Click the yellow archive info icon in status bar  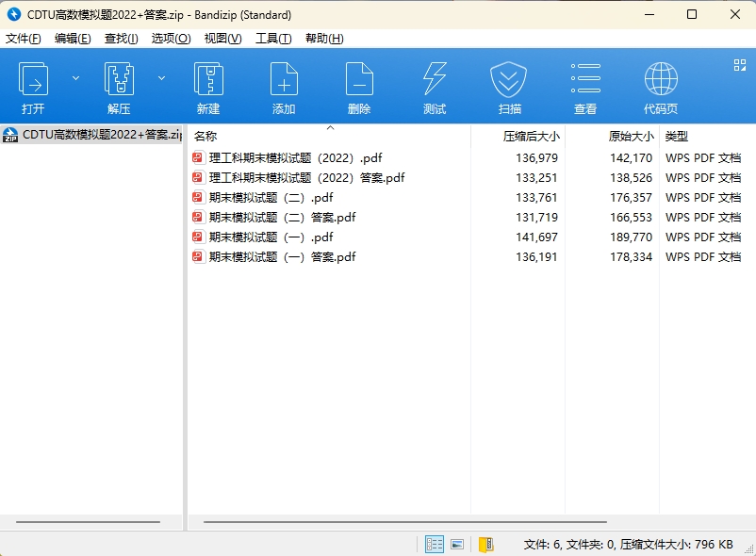coord(486,545)
